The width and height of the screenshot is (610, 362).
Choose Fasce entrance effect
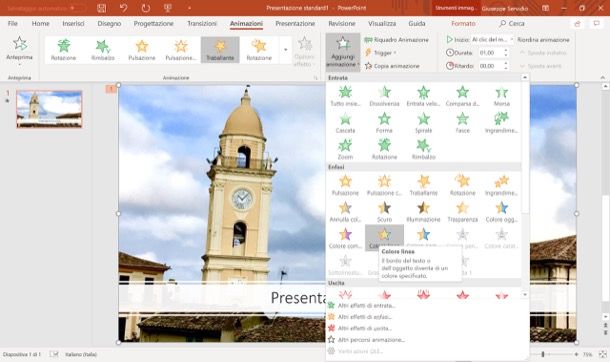pos(463,123)
